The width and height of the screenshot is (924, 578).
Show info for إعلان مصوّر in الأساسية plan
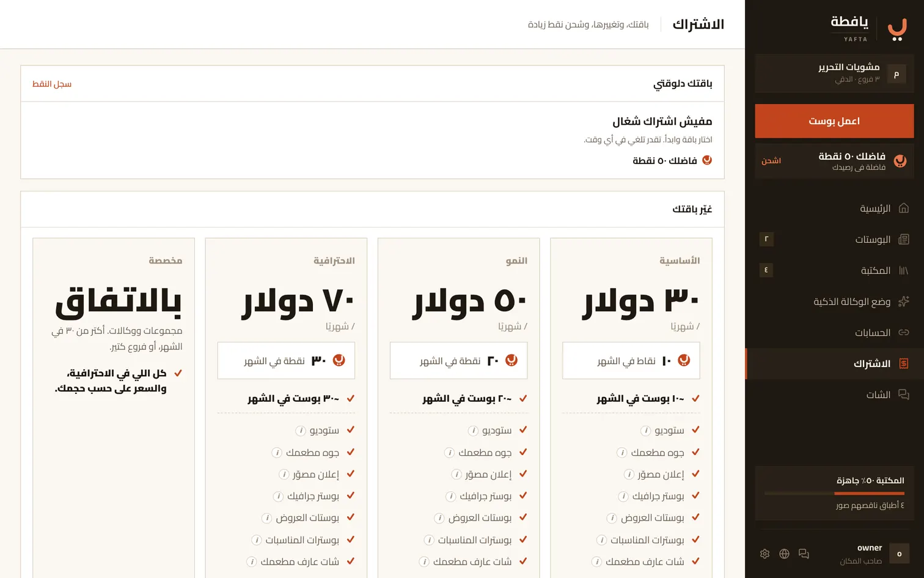point(629,475)
